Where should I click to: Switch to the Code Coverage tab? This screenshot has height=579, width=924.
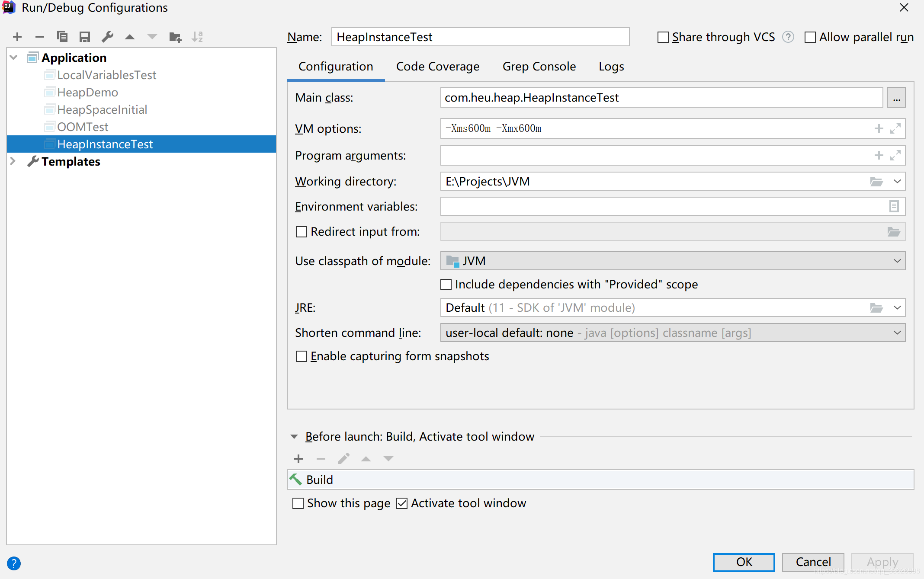437,66
